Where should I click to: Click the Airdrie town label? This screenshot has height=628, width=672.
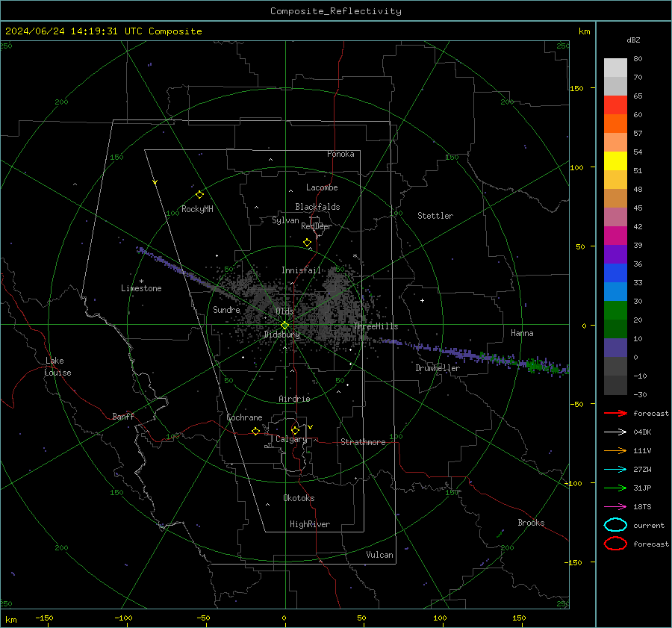(x=294, y=399)
